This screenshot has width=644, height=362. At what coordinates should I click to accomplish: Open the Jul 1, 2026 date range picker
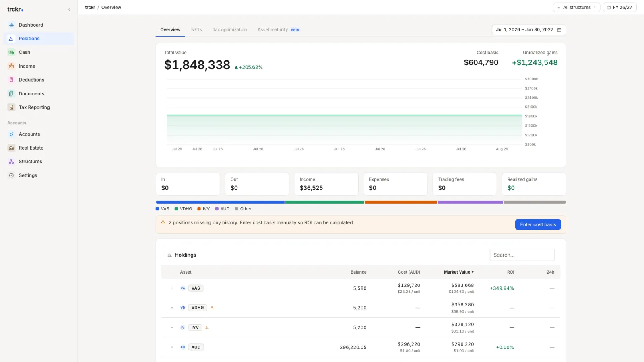529,30
